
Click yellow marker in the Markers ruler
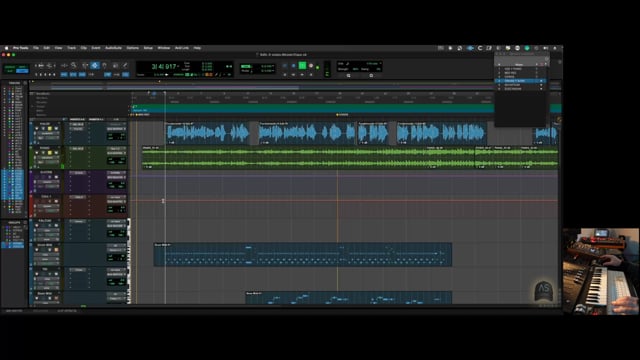click(337, 115)
